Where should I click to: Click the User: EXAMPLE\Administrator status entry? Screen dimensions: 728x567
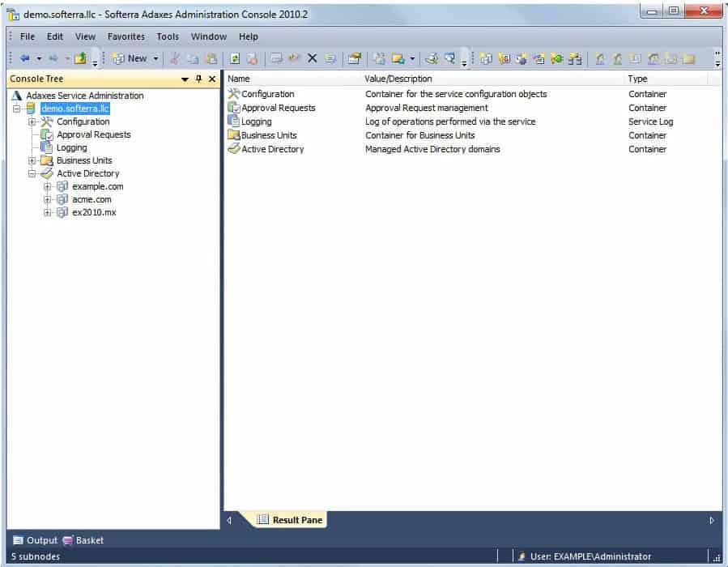pyautogui.click(x=585, y=556)
